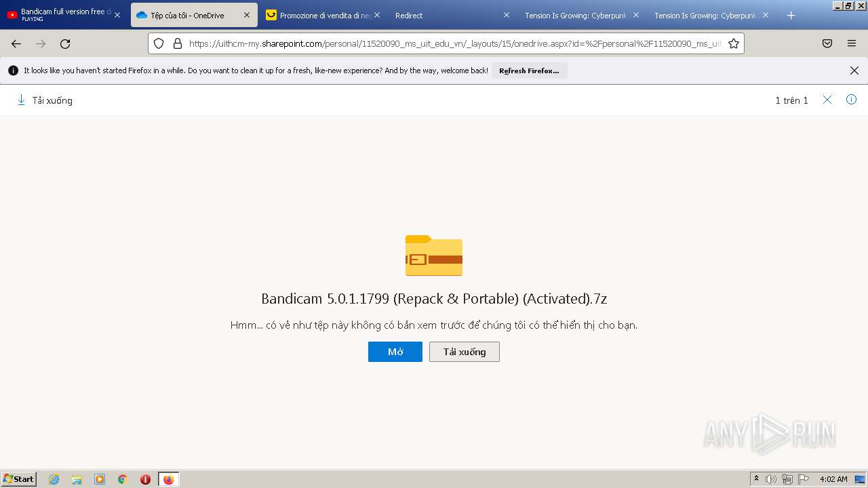
Task: Bookmark this page with the star icon
Action: (x=734, y=43)
